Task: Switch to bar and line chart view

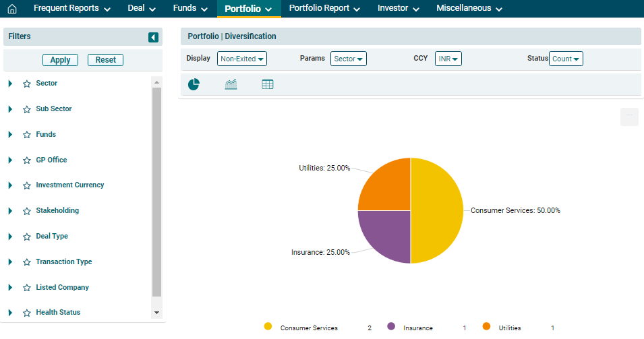Action: [231, 84]
